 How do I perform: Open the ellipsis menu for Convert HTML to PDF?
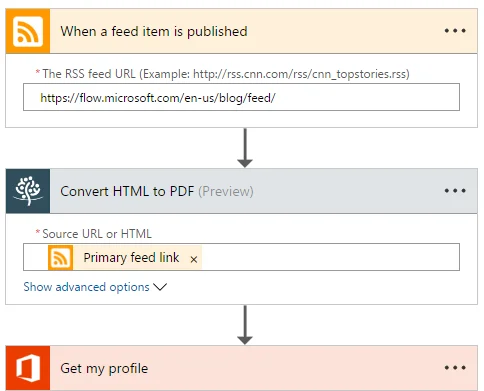455,191
